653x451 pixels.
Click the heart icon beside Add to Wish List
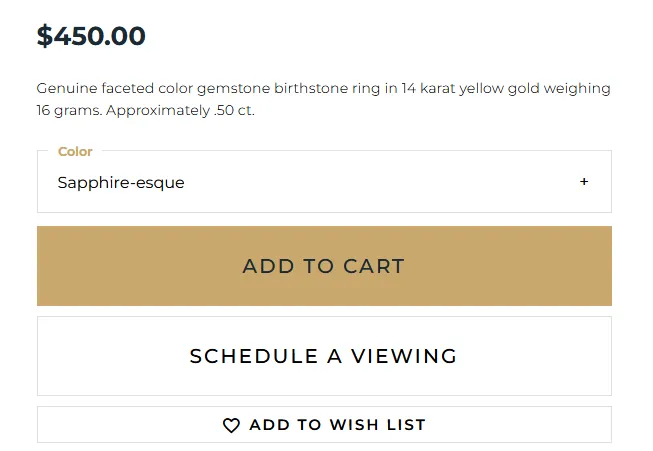[231, 425]
